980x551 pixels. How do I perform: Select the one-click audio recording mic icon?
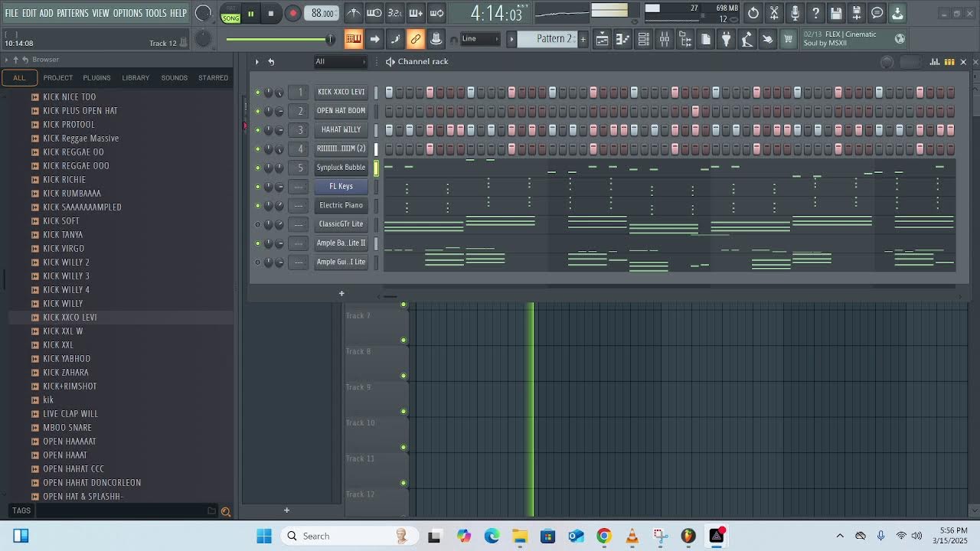coord(795,13)
